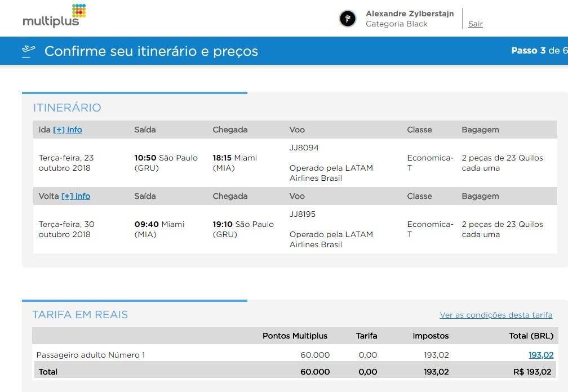Click Operado pela LATAM text under JJ8195
Viewport: 568px width, 392px height.
click(x=331, y=239)
